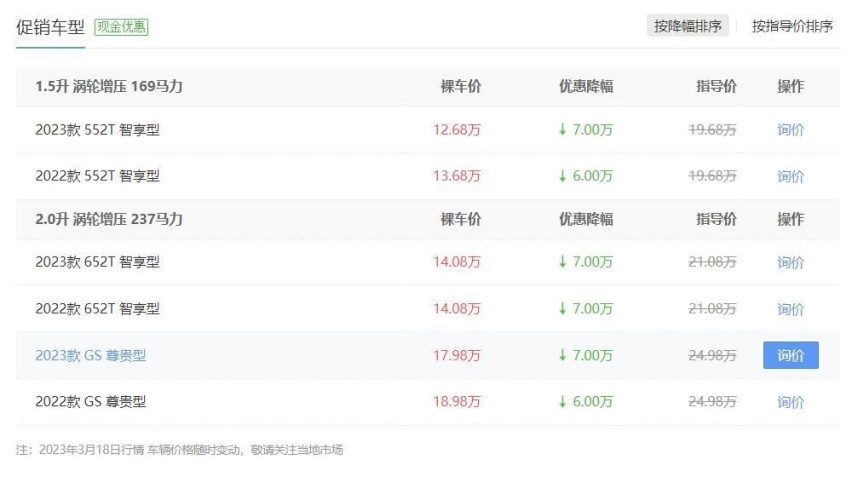Image resolution: width=852 pixels, height=477 pixels.
Task: Click the 现金优惠 green tag
Action: 121,27
